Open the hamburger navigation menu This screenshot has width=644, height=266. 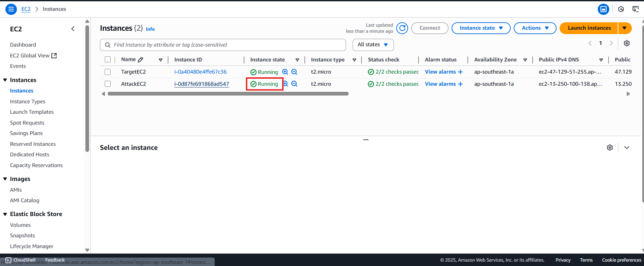pyautogui.click(x=11, y=9)
